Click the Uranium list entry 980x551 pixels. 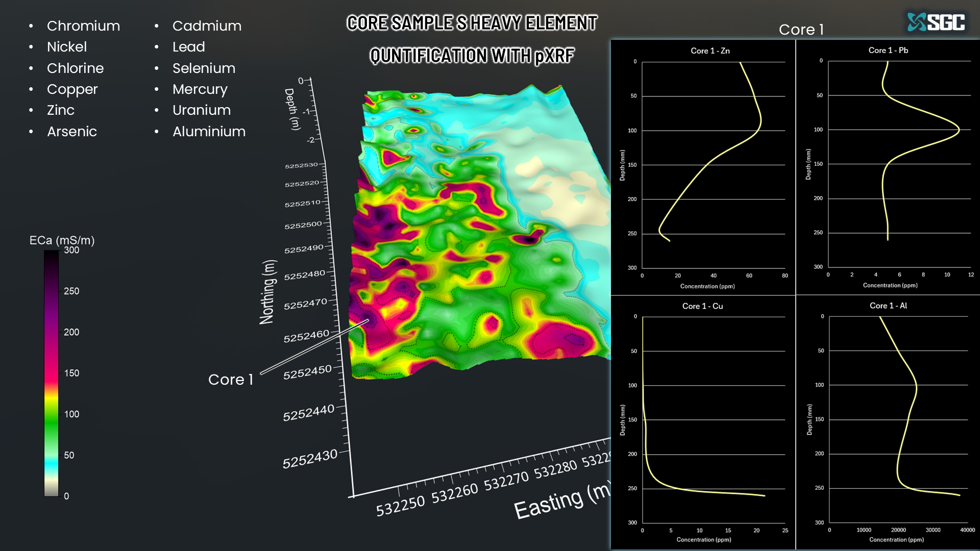(202, 110)
